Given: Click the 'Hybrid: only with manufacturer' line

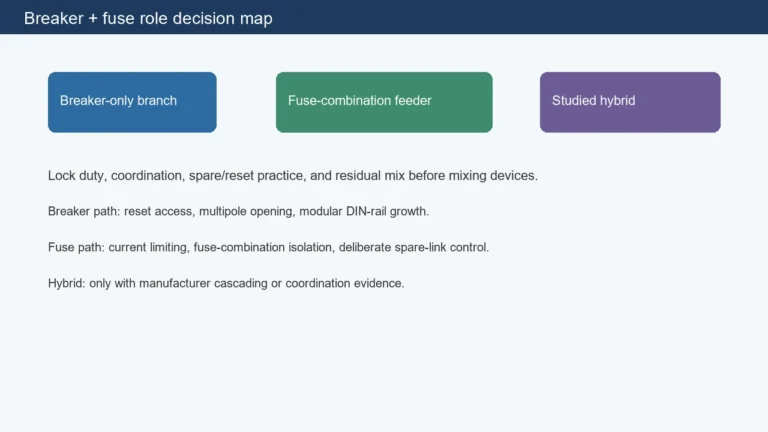Looking at the screenshot, I should click(x=226, y=283).
